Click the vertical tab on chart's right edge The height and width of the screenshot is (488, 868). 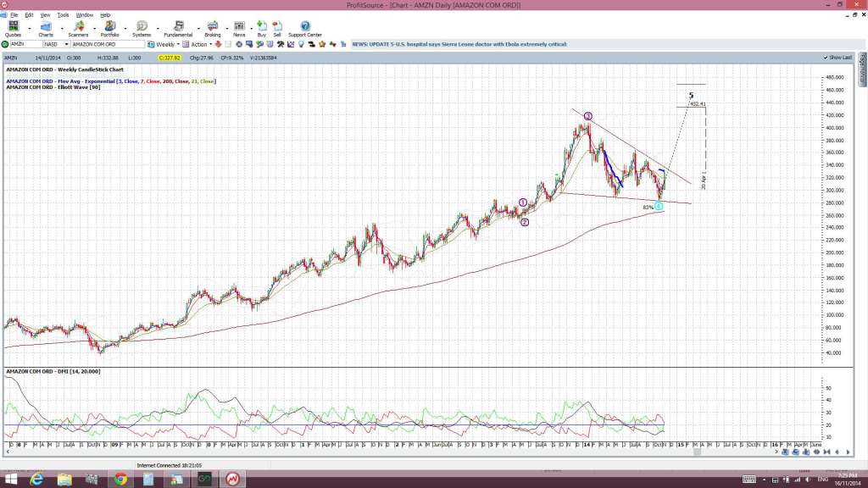click(x=862, y=69)
